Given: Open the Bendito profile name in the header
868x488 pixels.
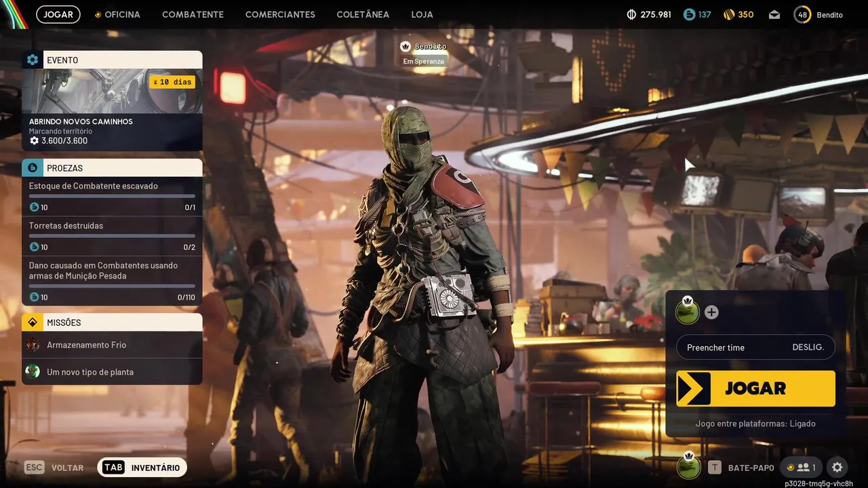Looking at the screenshot, I should point(829,14).
